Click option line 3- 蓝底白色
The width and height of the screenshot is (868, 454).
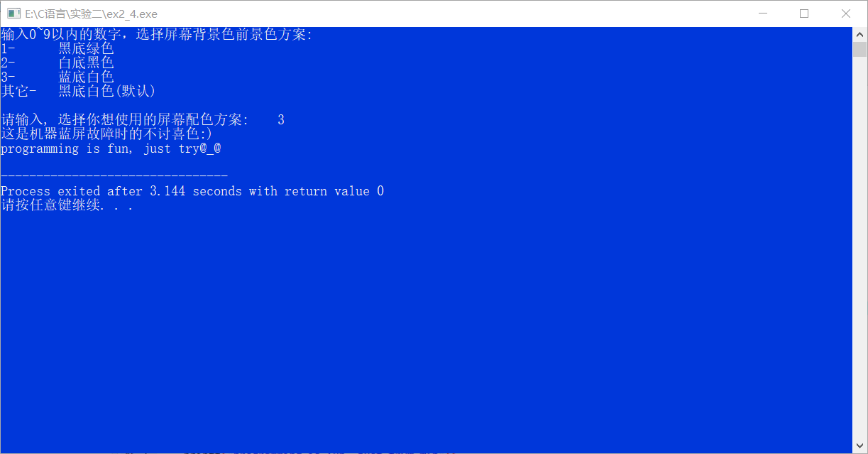click(57, 77)
